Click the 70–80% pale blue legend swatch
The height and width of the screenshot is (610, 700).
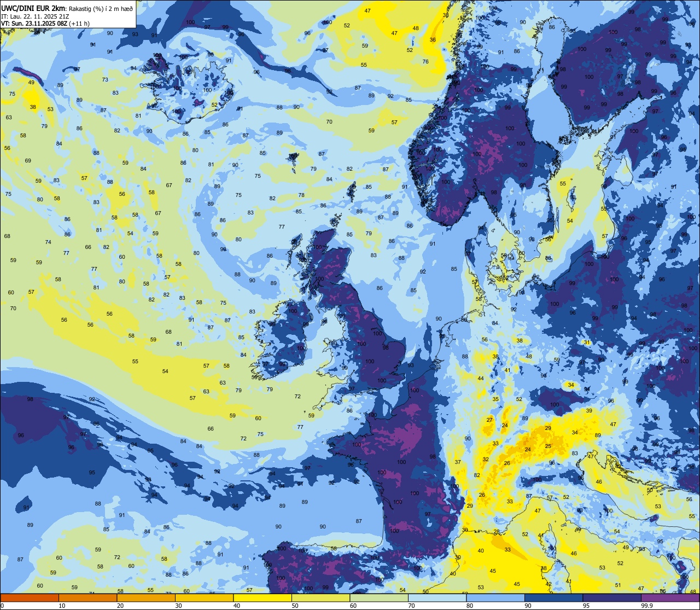437,597
